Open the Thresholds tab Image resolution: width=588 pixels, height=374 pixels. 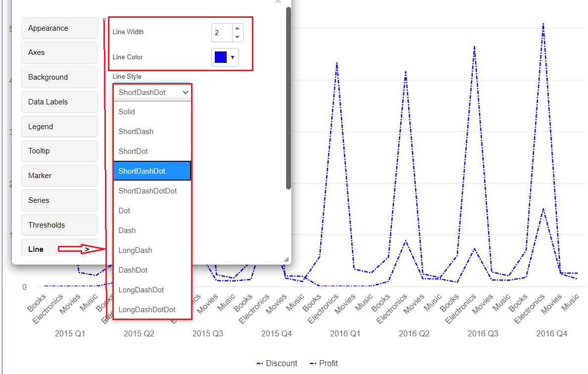(59, 225)
